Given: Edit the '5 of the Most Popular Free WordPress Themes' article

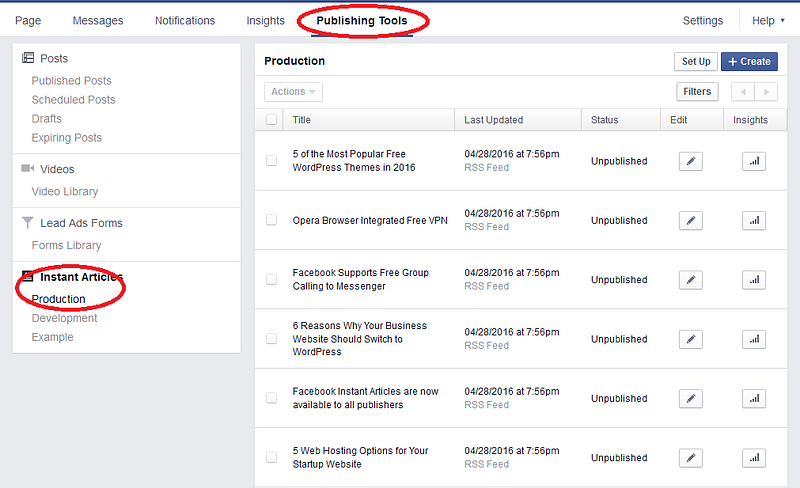Looking at the screenshot, I should 690,161.
